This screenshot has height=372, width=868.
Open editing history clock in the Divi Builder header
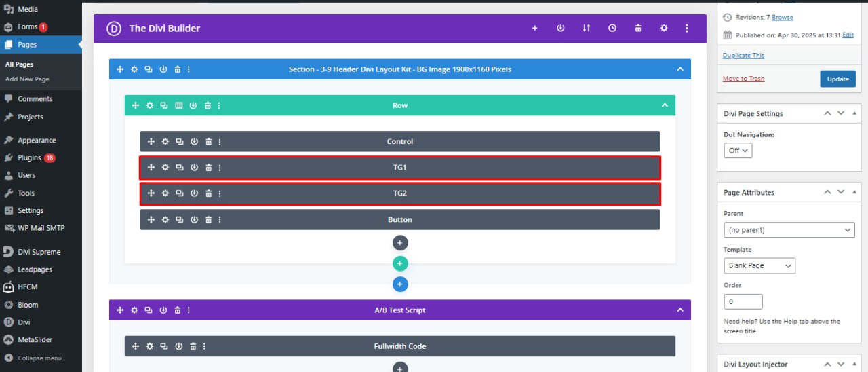(612, 28)
